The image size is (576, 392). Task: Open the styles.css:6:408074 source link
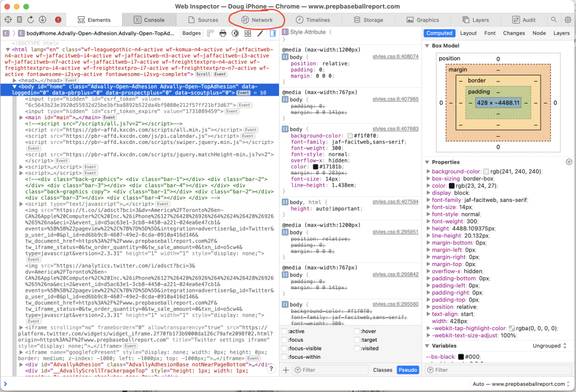pos(395,57)
